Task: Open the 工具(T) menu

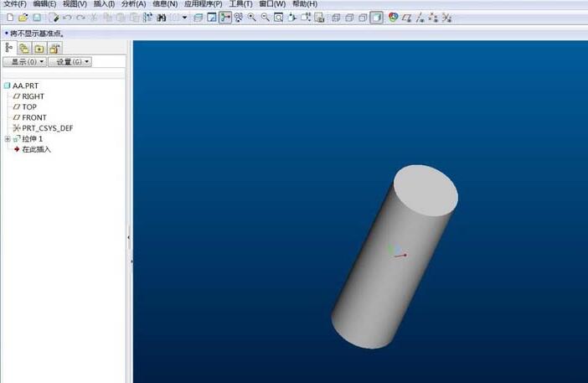Action: pos(240,4)
